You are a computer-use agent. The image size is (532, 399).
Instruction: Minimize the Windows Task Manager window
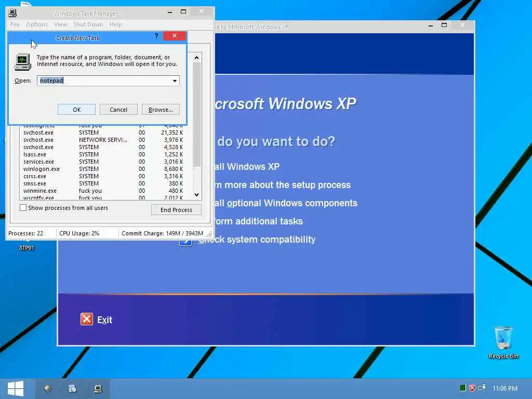(170, 12)
